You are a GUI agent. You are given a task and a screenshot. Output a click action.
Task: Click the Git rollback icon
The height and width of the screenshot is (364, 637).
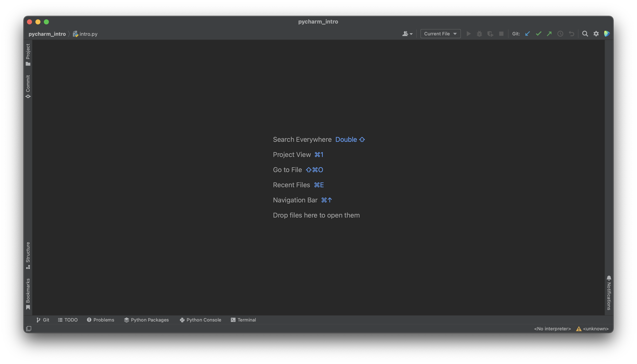click(571, 33)
